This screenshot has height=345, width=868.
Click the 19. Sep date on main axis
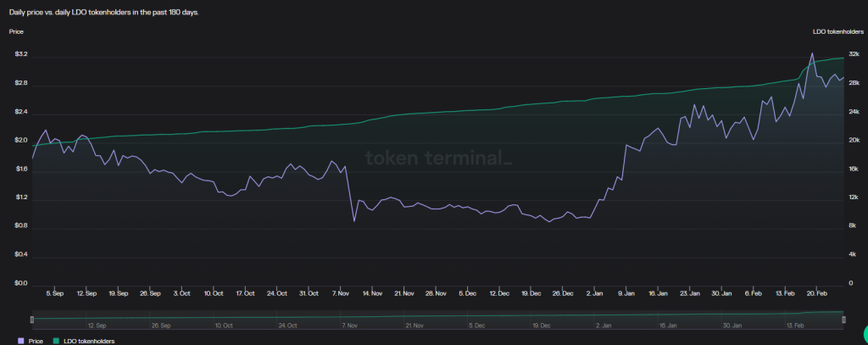119,293
